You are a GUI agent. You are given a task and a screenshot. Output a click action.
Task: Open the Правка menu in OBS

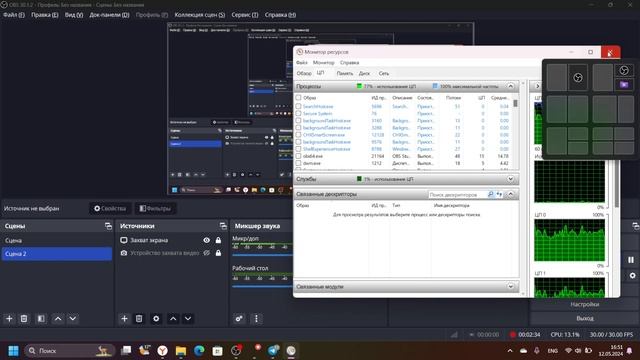coord(44,15)
